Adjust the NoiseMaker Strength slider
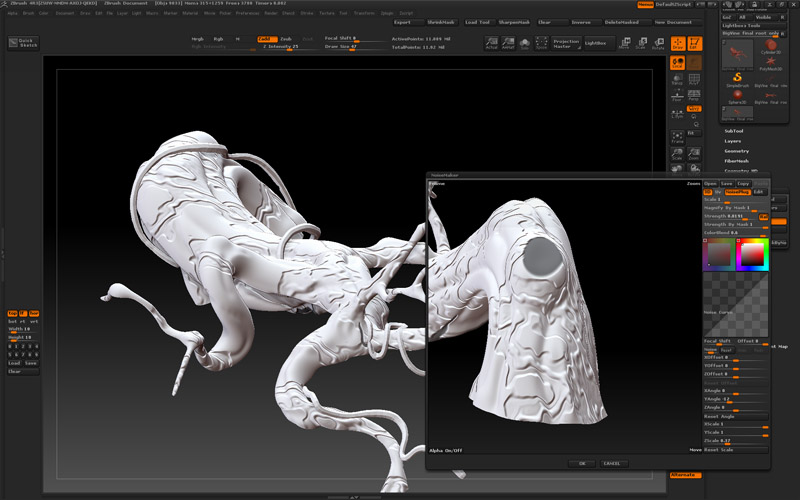 [x=731, y=217]
